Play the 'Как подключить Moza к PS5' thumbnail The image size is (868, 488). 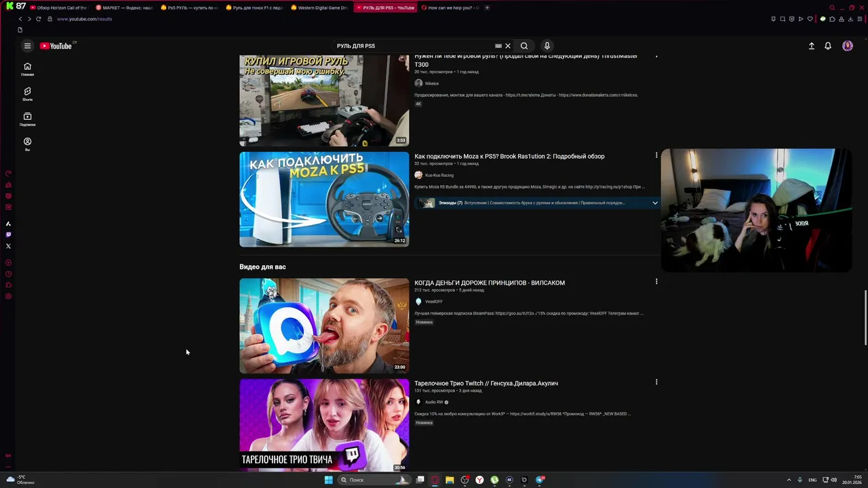324,199
